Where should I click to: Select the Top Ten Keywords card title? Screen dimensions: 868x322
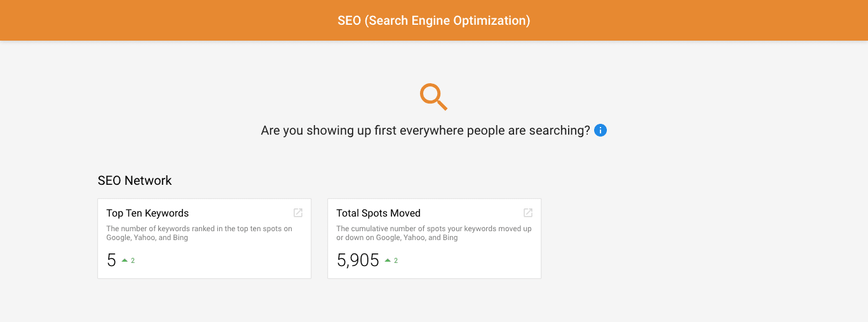[147, 213]
